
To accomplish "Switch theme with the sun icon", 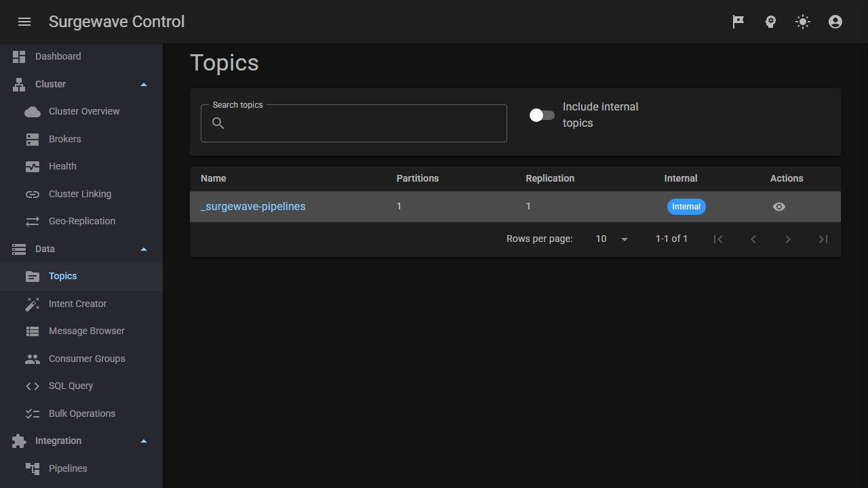I will tap(803, 22).
